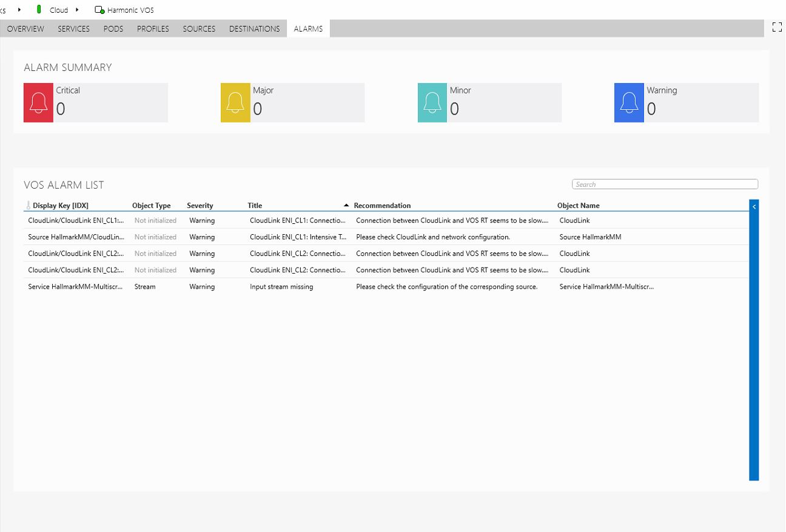This screenshot has width=786, height=532.
Task: Click the Harmonic VOS breadcrumb label
Action: pyautogui.click(x=130, y=10)
